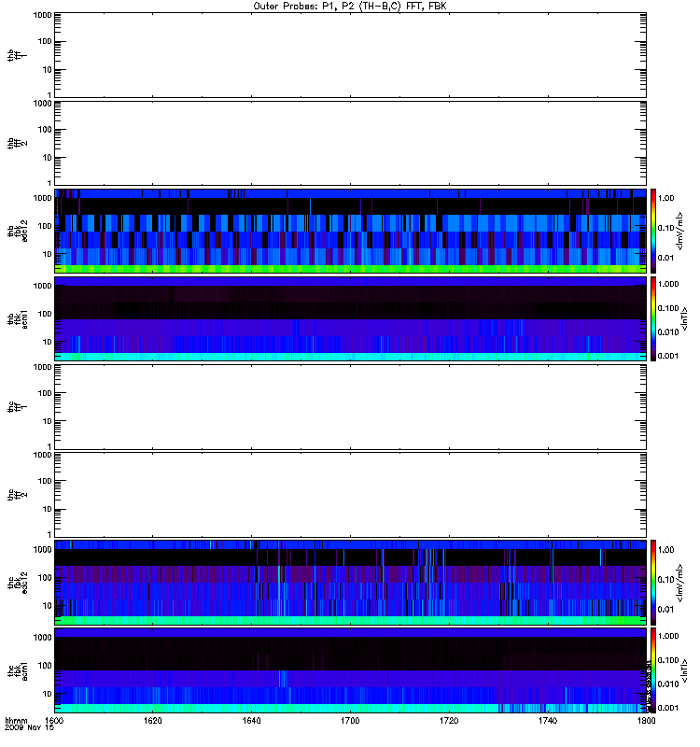Click the 1720 time tick label
This screenshot has height=747, width=700.
click(x=449, y=721)
